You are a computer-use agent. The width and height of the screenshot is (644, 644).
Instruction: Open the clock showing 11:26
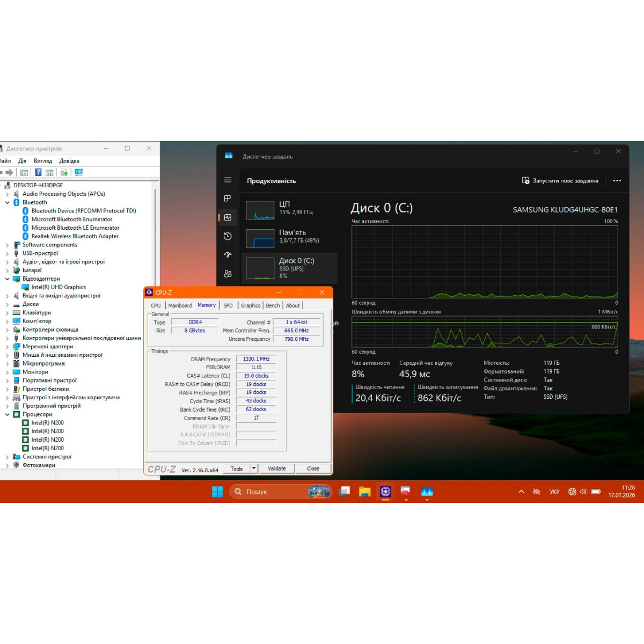pyautogui.click(x=621, y=492)
